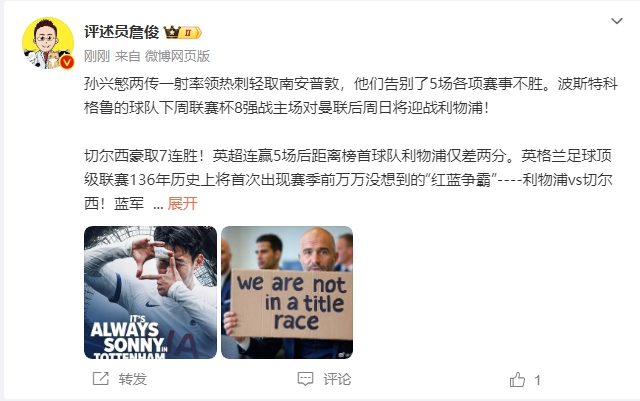
Task: Open the Always Sonny image thumbnail
Action: tap(150, 292)
